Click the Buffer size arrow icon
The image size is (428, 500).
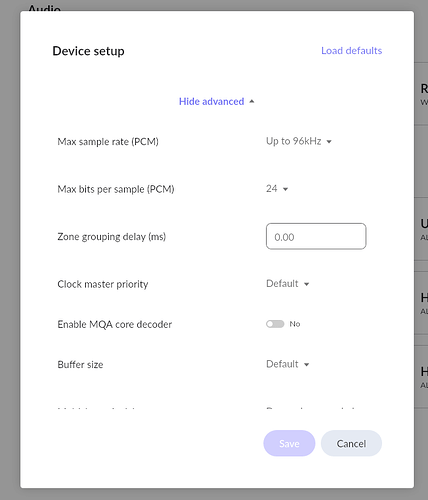[307, 365]
